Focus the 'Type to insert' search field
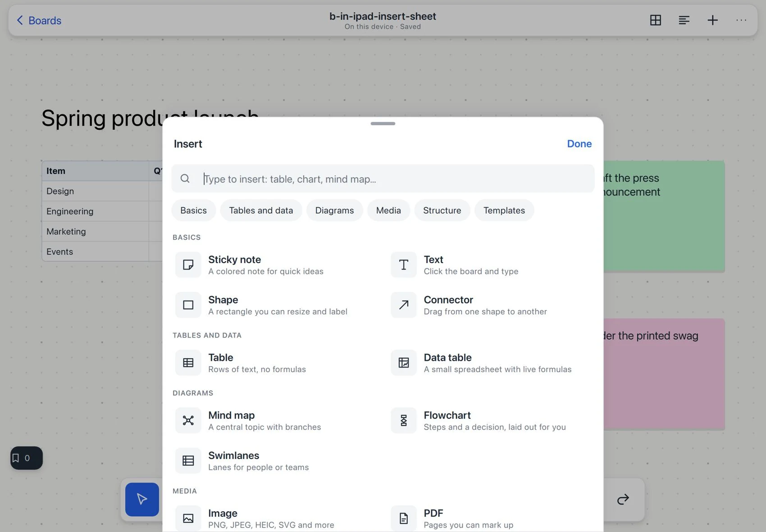Screen dimensions: 766x532 click(383, 179)
